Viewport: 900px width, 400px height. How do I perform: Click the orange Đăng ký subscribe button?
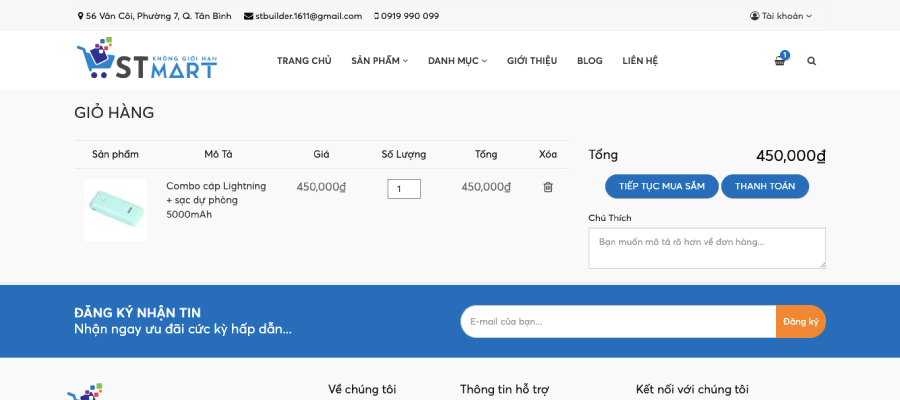point(801,321)
